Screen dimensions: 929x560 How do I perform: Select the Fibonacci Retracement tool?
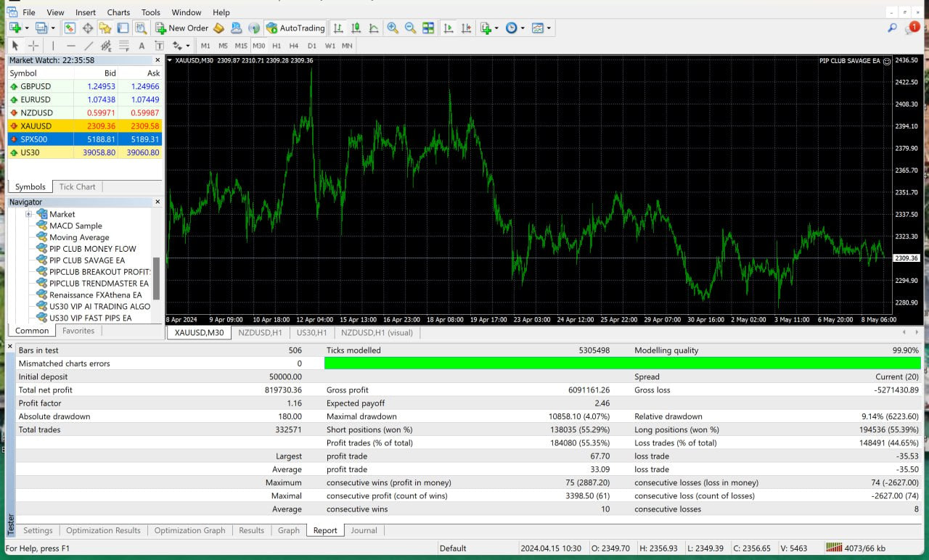[123, 46]
